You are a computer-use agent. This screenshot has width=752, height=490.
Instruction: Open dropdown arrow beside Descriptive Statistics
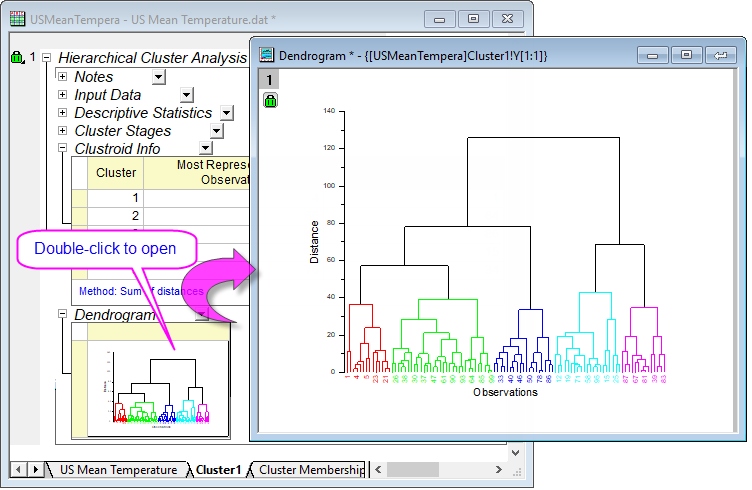pyautogui.click(x=227, y=113)
